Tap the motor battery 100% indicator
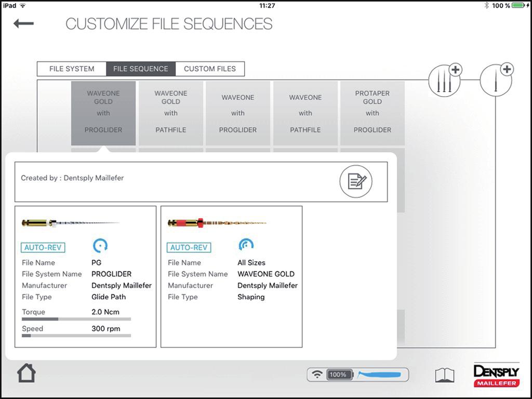532x399 pixels. [339, 375]
